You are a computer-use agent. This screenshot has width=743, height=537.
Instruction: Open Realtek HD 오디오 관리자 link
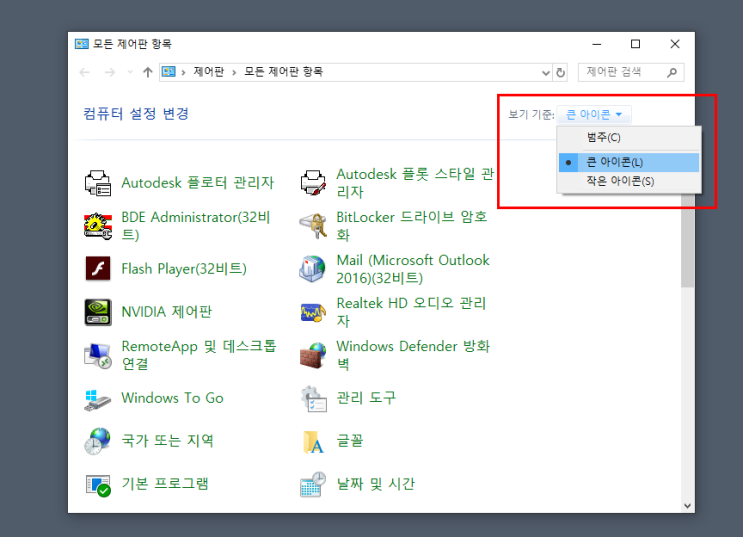pyautogui.click(x=411, y=312)
